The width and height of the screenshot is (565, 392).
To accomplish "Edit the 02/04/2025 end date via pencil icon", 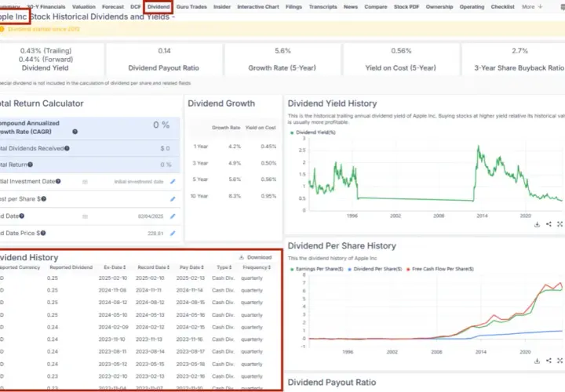I will pyautogui.click(x=173, y=216).
